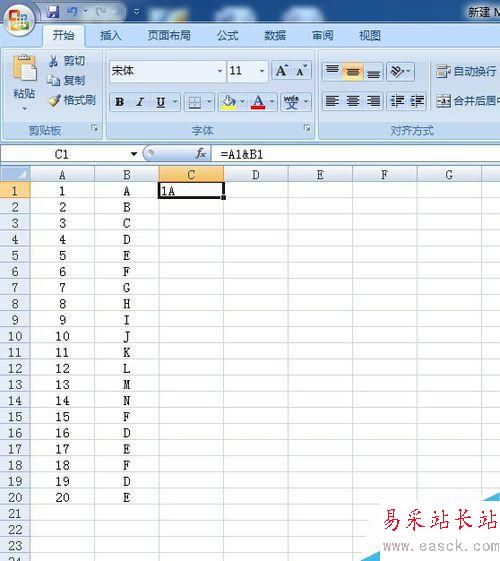Image resolution: width=500 pixels, height=561 pixels.
Task: Align text left
Action: (332, 101)
